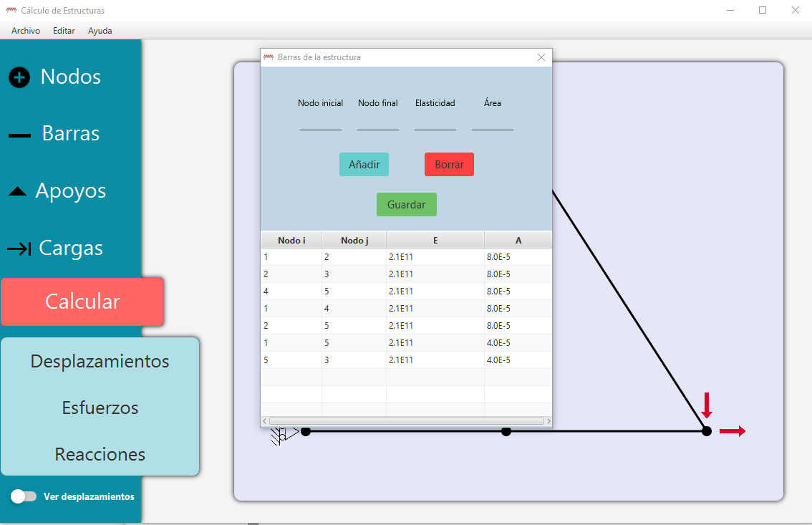812x525 pixels.
Task: Open the Editar menu
Action: [x=63, y=31]
